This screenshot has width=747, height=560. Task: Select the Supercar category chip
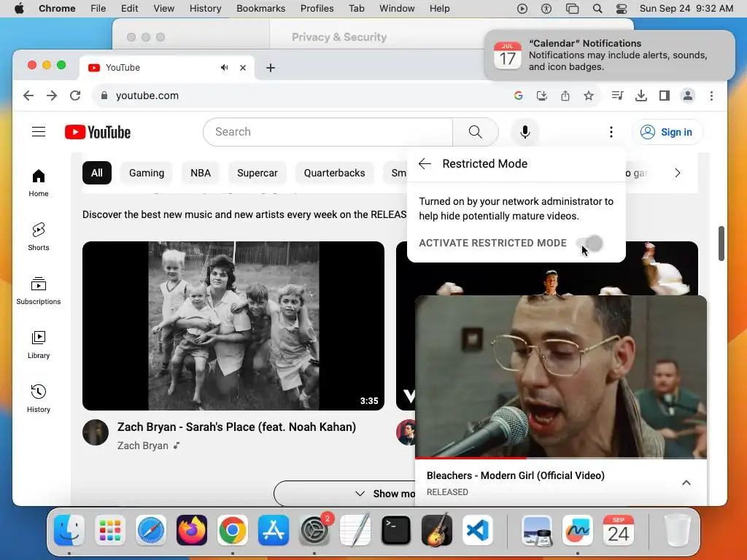click(x=258, y=173)
